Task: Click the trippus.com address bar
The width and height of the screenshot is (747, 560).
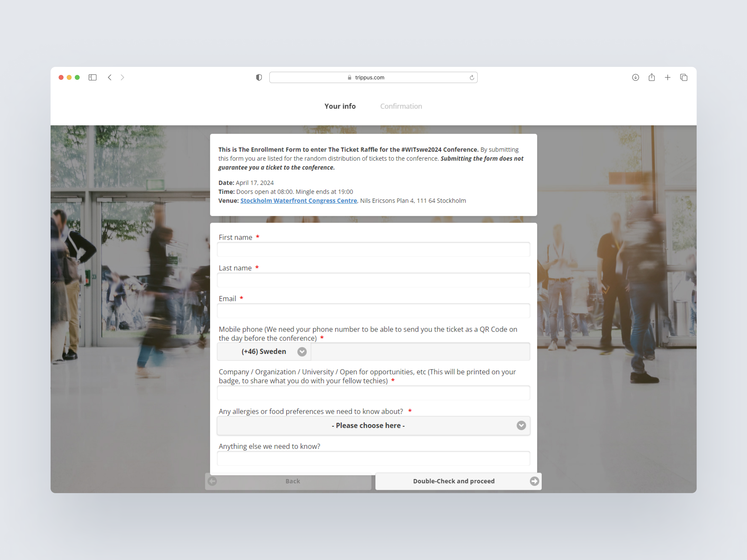Action: [x=373, y=77]
